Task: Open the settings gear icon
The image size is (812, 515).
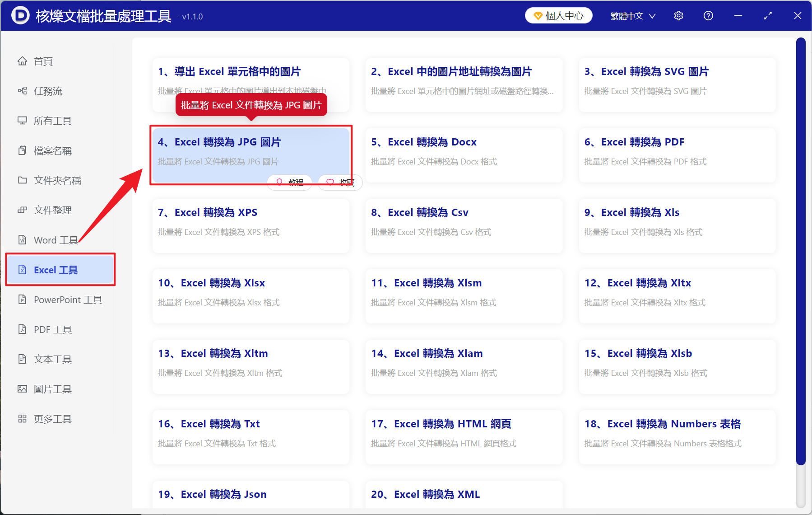Action: pyautogui.click(x=678, y=16)
